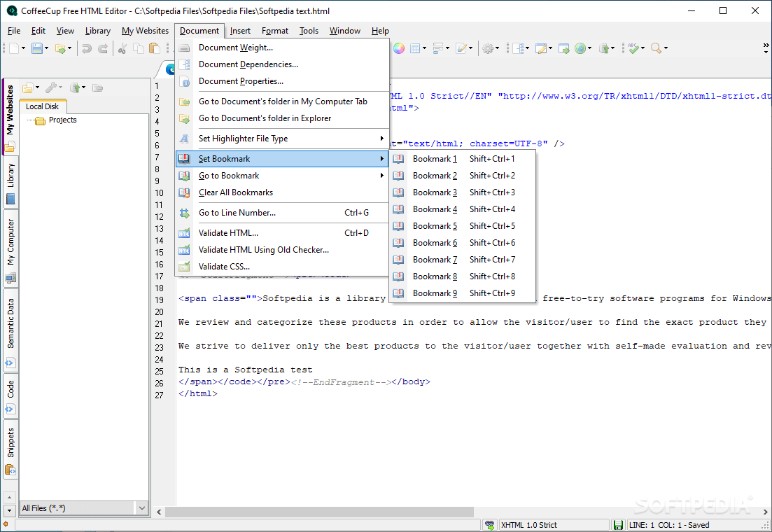Click the globe preview in browser icon
The image size is (772, 532).
(580, 48)
